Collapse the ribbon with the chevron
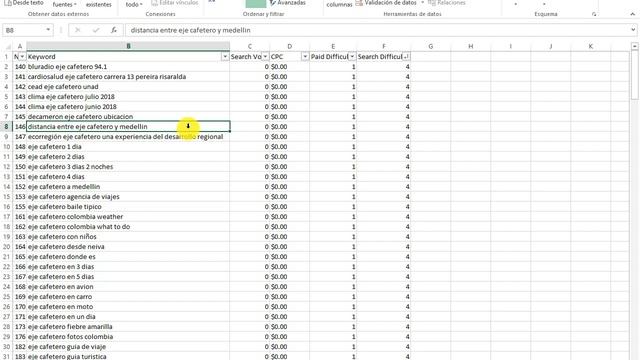The width and height of the screenshot is (640, 360). coord(632,14)
